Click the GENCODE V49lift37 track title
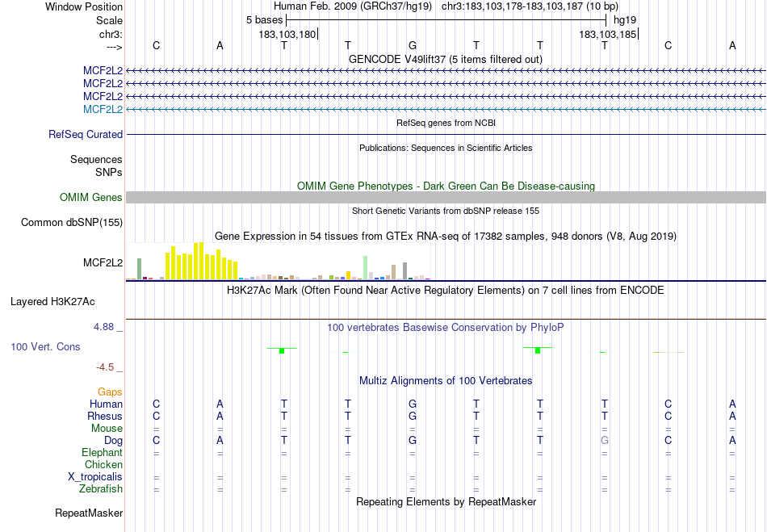The image size is (767, 532). [x=446, y=59]
